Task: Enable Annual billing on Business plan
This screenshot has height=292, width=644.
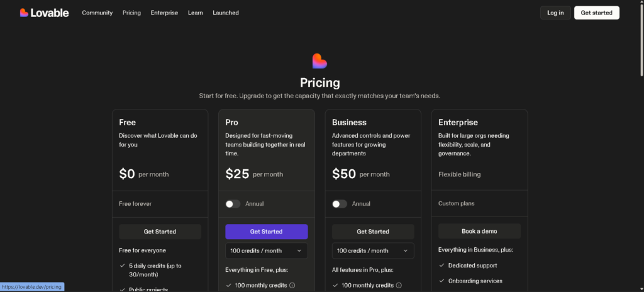Action: coord(340,204)
